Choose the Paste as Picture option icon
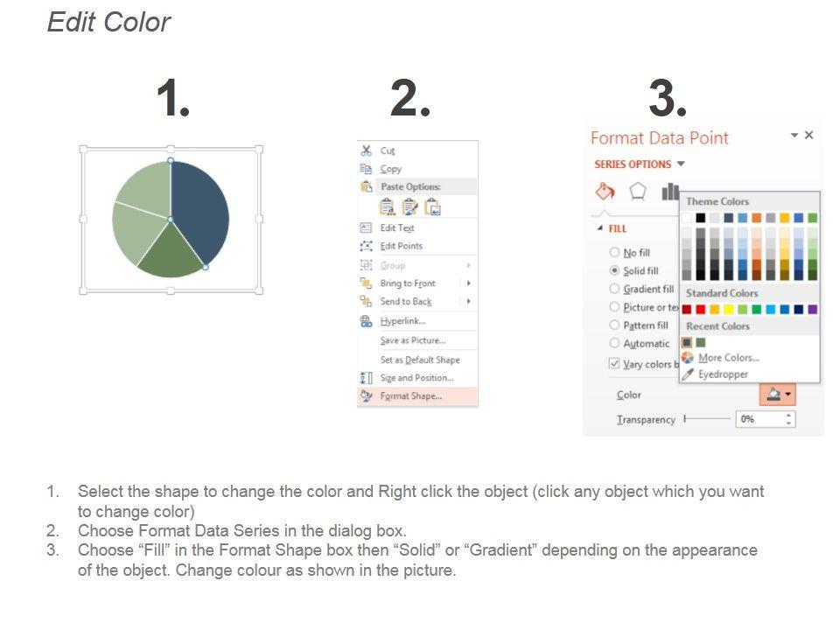Viewport: 840px width, 630px height. coord(432,207)
